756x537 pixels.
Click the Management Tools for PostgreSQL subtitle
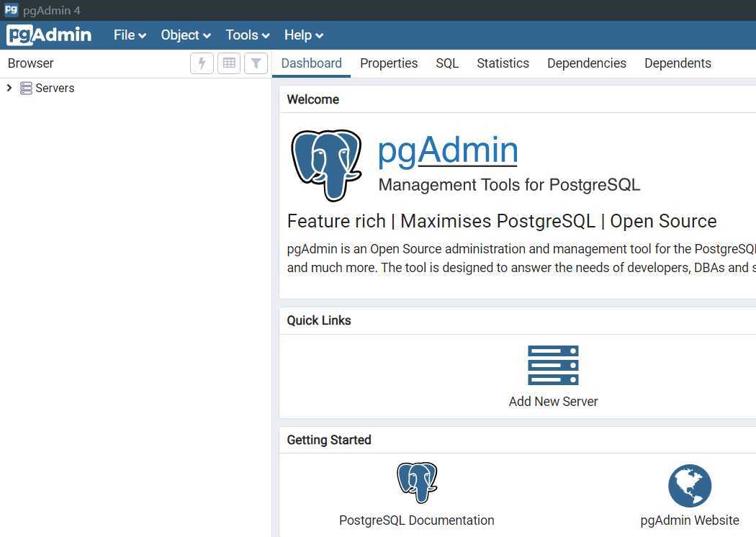pyautogui.click(x=509, y=184)
